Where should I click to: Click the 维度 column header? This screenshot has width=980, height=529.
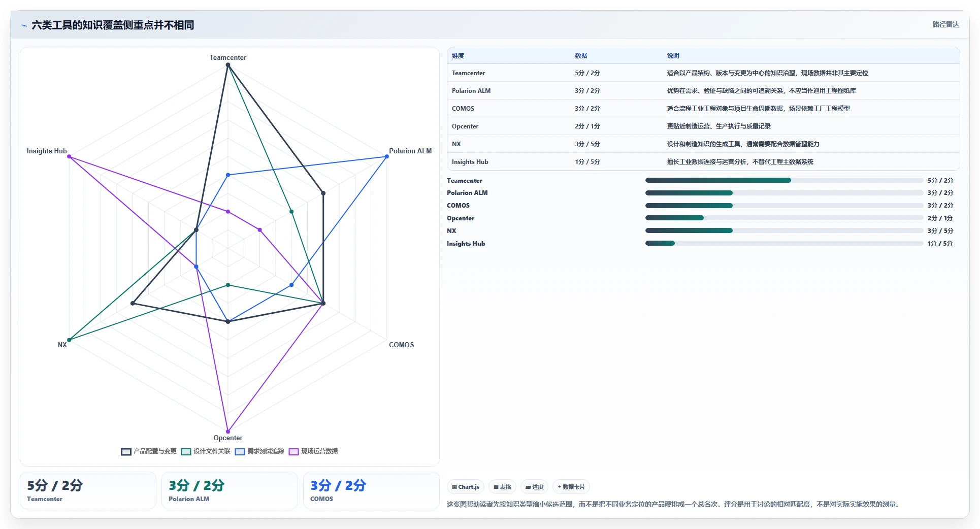click(x=458, y=56)
